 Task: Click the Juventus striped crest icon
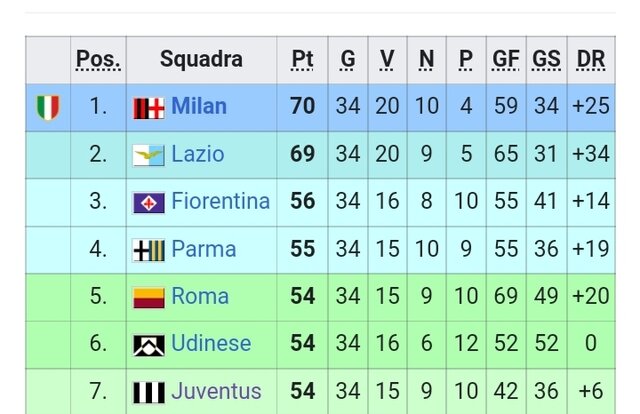[x=149, y=391]
